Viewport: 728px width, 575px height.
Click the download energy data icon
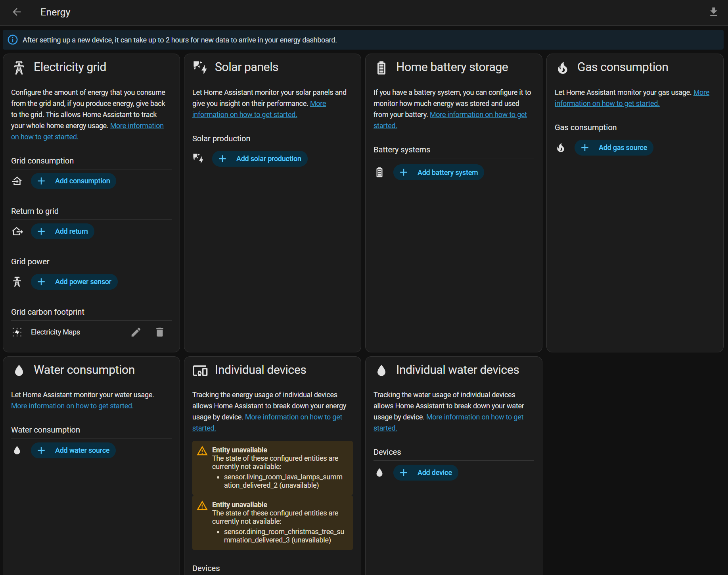point(713,12)
